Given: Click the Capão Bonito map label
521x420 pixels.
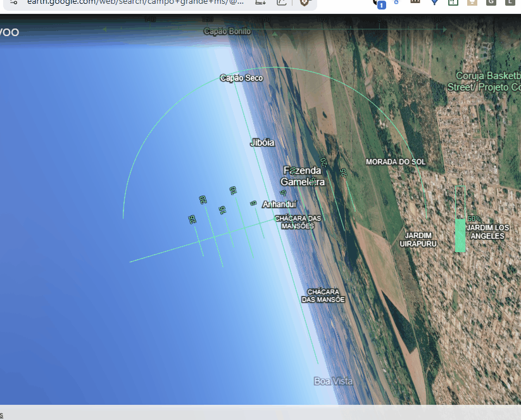Looking at the screenshot, I should [x=227, y=31].
